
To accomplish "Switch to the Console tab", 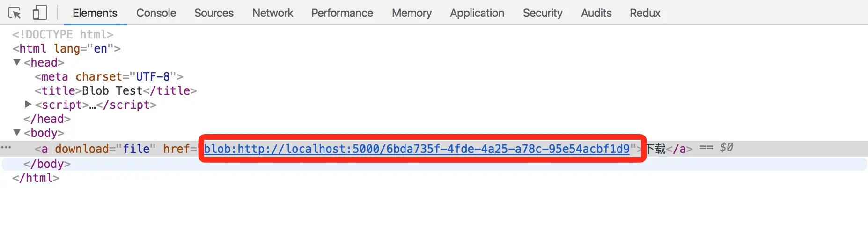I will tap(156, 13).
